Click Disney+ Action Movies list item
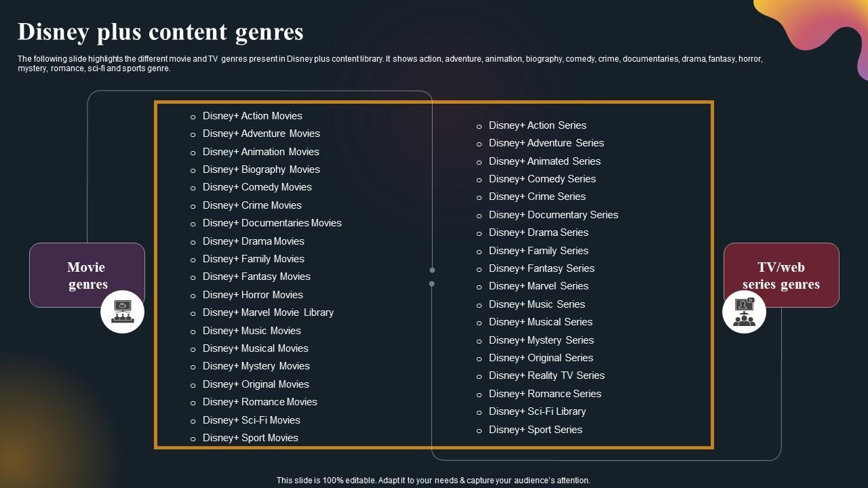Viewport: 868px width, 488px height. pos(252,116)
